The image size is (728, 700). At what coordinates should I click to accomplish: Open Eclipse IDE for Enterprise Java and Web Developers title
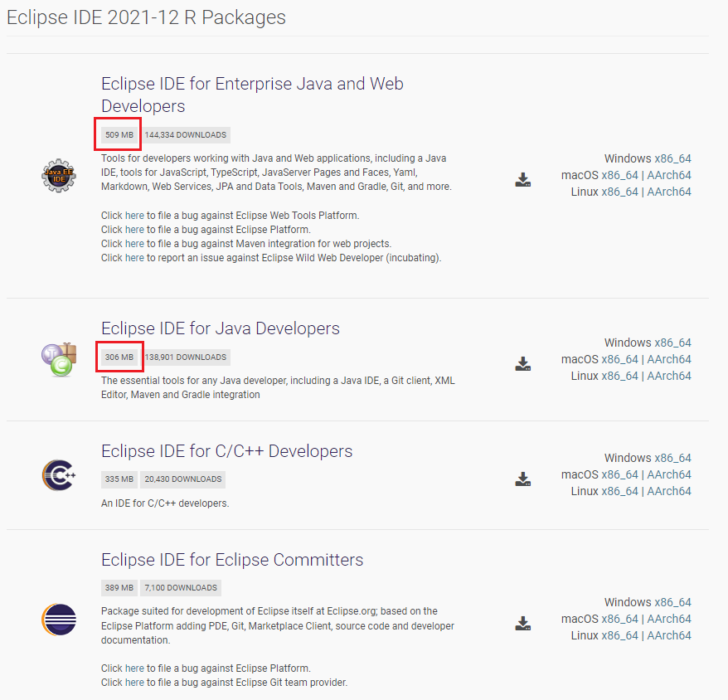tap(252, 95)
